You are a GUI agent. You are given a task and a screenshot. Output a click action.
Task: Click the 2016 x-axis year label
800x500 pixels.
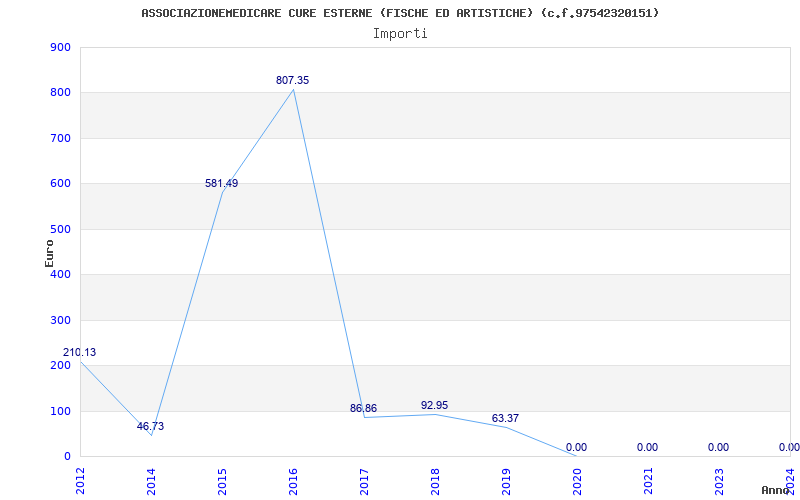[293, 480]
